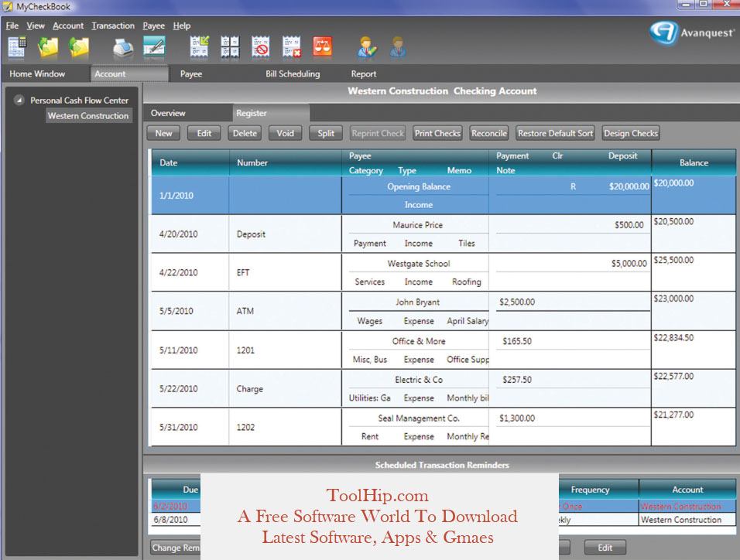Click the Delete button
Viewport: 740px width, 560px height.
(x=245, y=134)
